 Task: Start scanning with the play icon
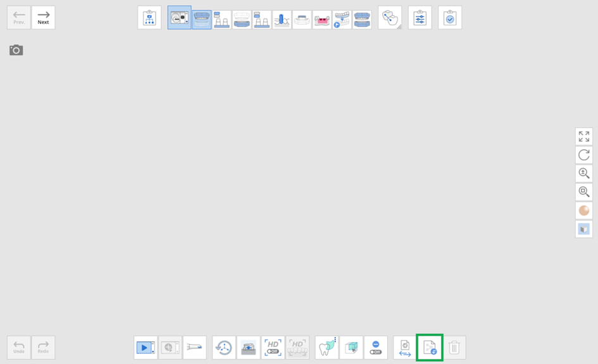pyautogui.click(x=146, y=348)
